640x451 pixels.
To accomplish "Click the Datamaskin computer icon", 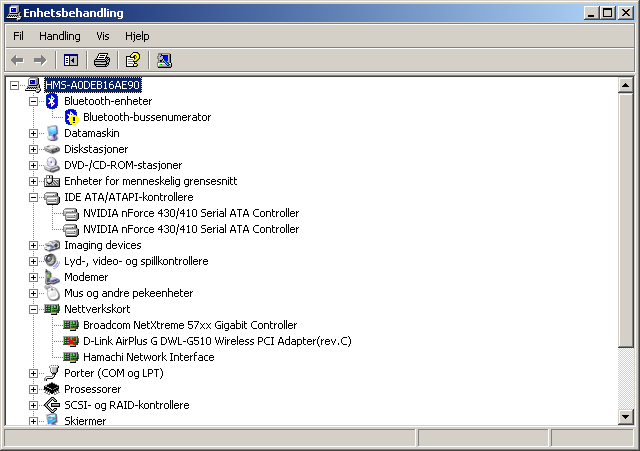I will 52,133.
